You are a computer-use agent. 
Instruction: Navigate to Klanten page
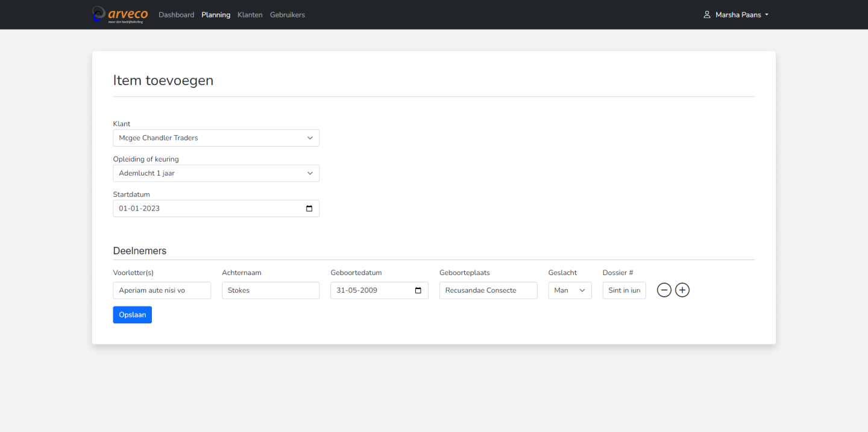click(x=250, y=15)
